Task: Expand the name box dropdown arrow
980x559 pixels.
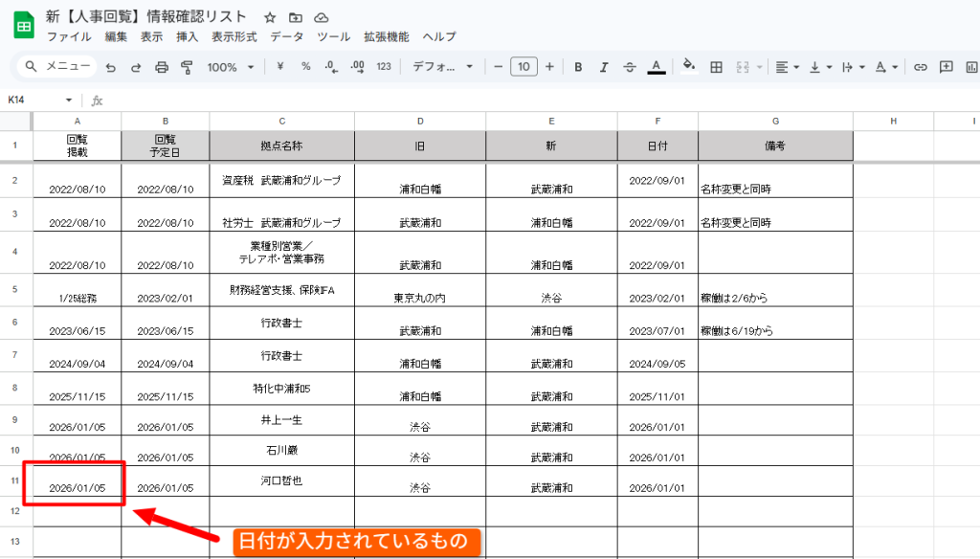Action: pyautogui.click(x=69, y=101)
